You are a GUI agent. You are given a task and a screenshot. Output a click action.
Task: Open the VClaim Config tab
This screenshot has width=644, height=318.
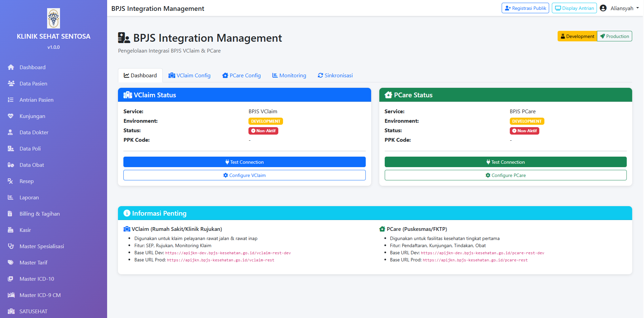pos(189,75)
